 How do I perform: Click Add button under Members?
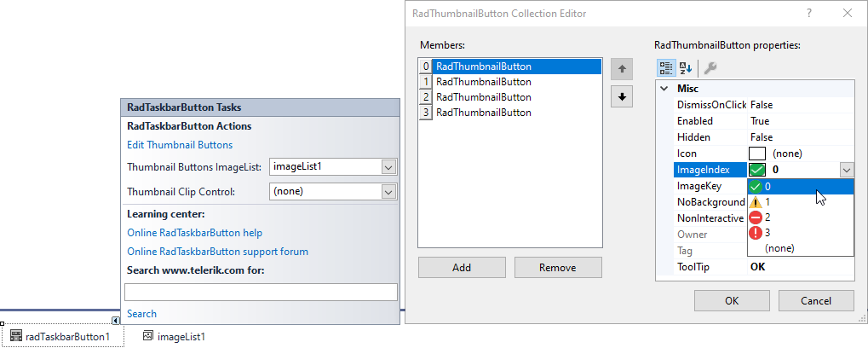point(462,267)
